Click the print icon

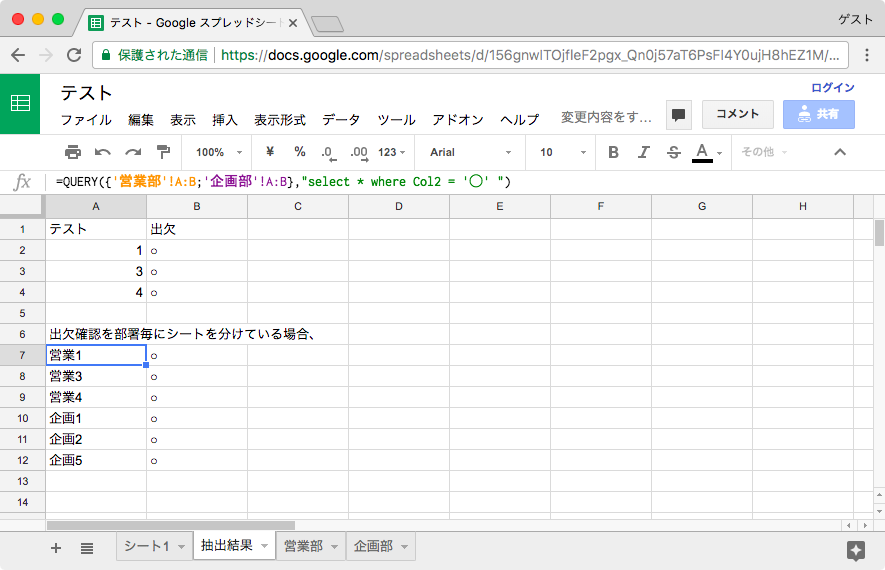click(73, 152)
